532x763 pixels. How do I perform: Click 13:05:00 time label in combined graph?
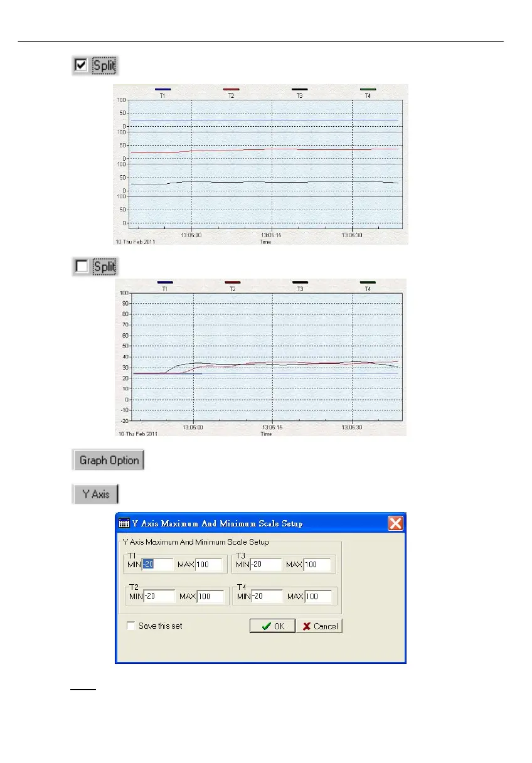[x=193, y=427]
